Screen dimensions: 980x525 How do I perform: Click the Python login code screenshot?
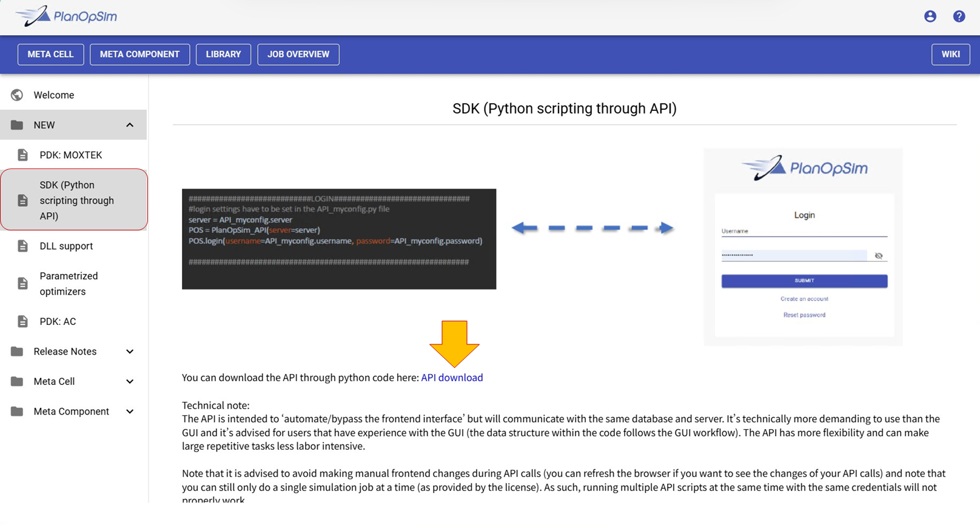point(339,239)
